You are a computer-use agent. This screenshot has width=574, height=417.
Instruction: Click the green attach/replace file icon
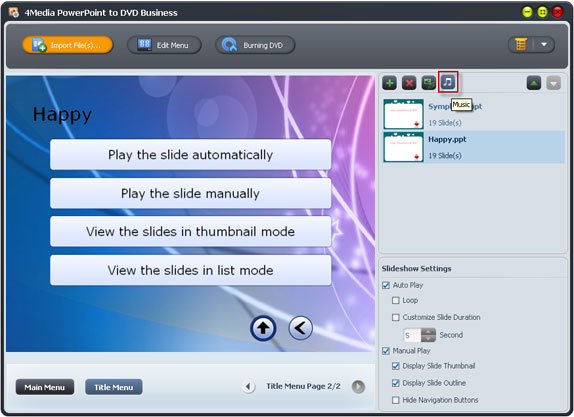pos(428,83)
